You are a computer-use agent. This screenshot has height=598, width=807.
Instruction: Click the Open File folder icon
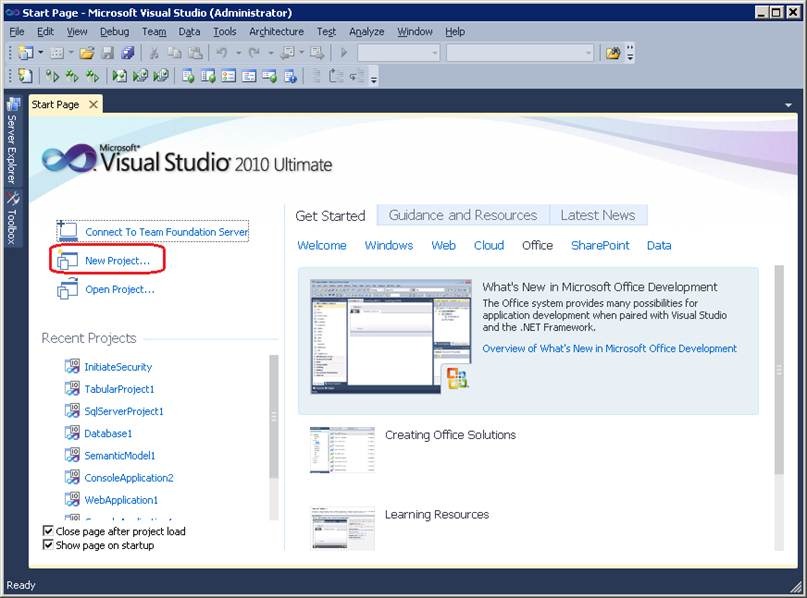coord(86,52)
